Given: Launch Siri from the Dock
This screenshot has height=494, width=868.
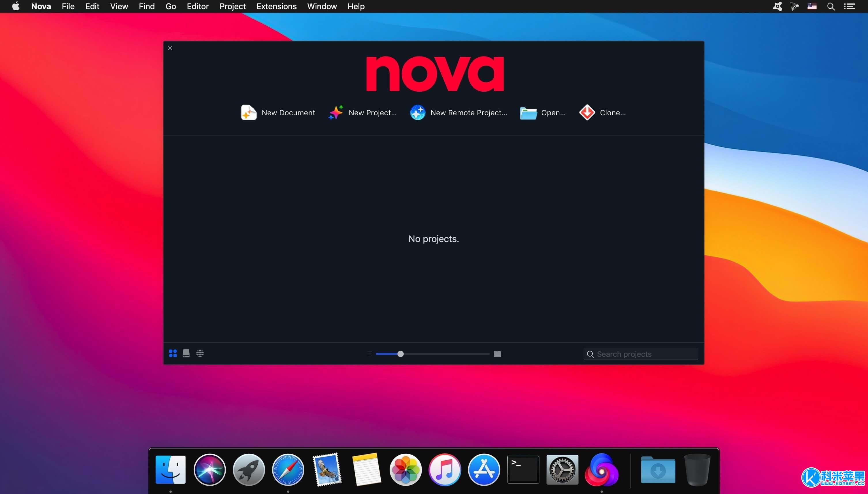Looking at the screenshot, I should click(210, 470).
